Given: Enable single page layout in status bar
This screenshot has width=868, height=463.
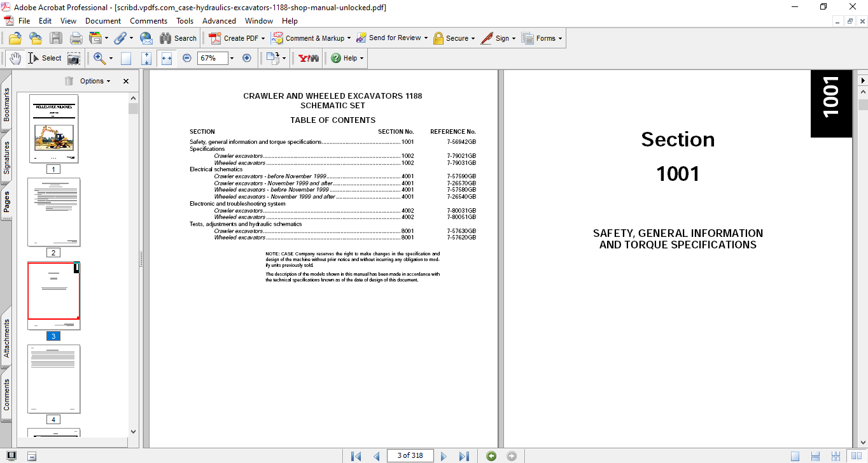Looking at the screenshot, I should (795, 456).
